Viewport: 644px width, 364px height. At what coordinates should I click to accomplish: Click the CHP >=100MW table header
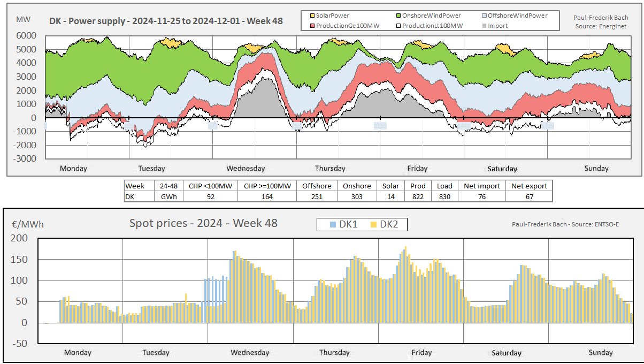pos(267,186)
